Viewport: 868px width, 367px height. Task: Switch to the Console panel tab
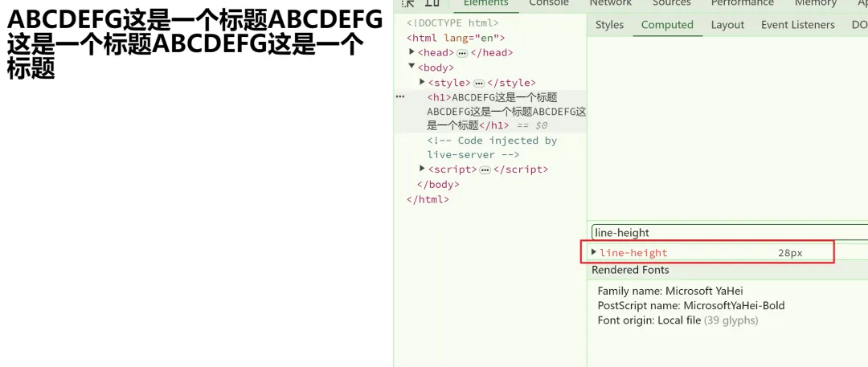(549, 3)
